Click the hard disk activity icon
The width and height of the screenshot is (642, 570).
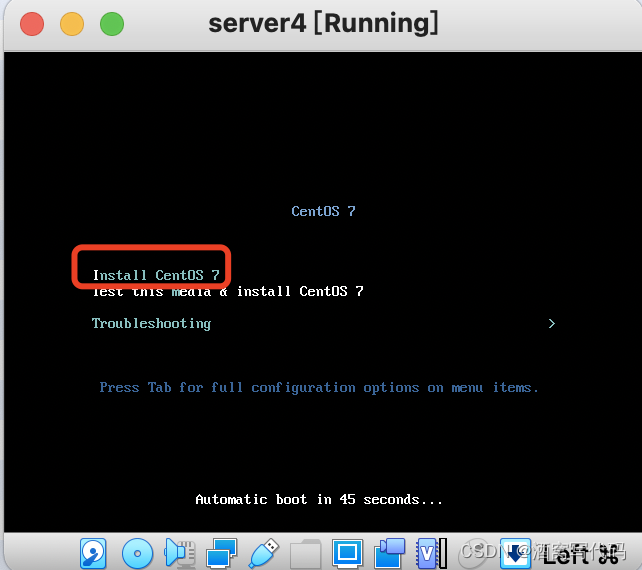93,554
